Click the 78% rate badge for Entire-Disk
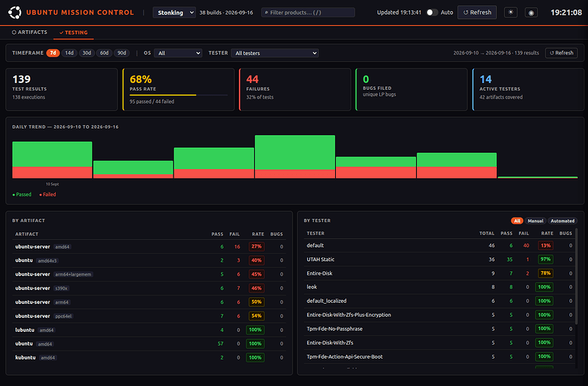The image size is (588, 386). pos(545,273)
